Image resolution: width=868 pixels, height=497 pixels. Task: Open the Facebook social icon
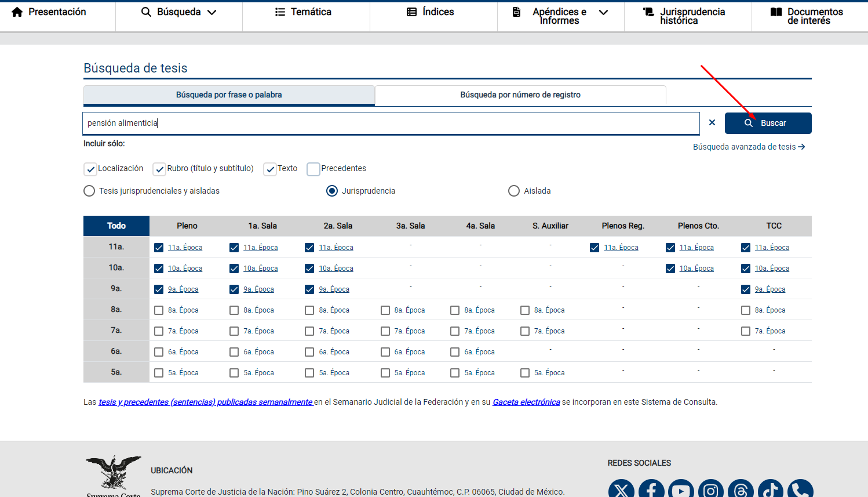tap(651, 489)
